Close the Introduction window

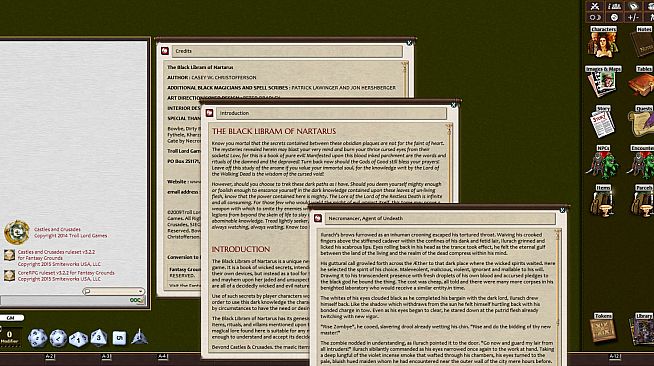pyautogui.click(x=454, y=105)
